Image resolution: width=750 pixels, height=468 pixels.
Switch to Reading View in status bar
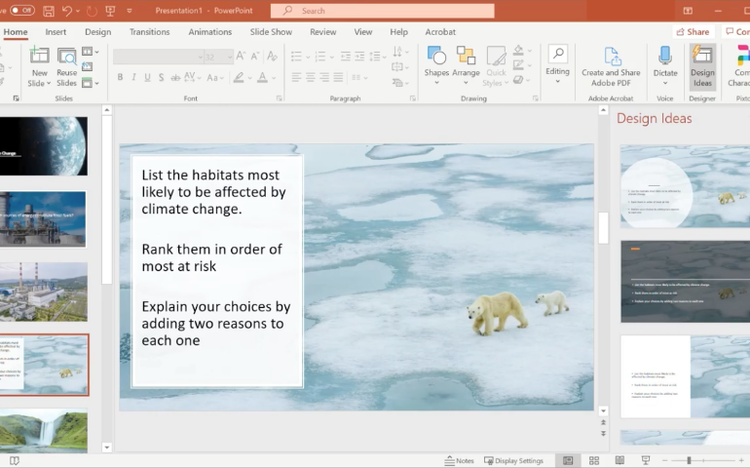pyautogui.click(x=618, y=461)
